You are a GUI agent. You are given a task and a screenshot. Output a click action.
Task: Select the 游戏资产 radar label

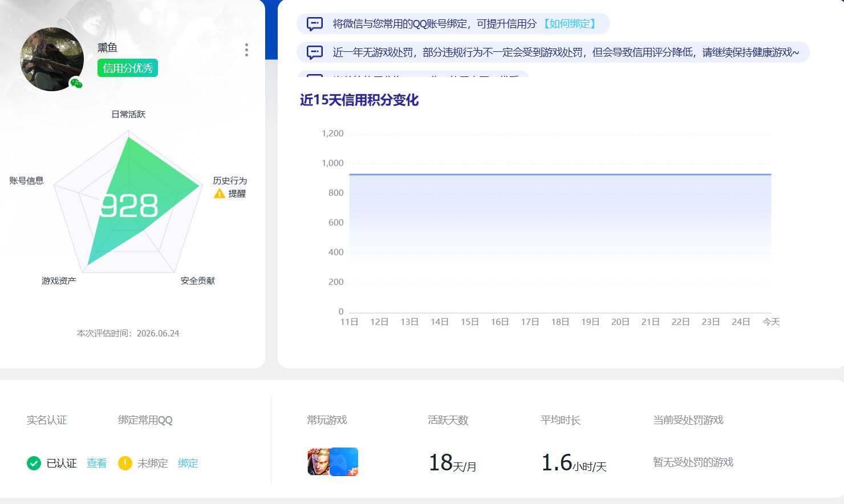point(59,281)
